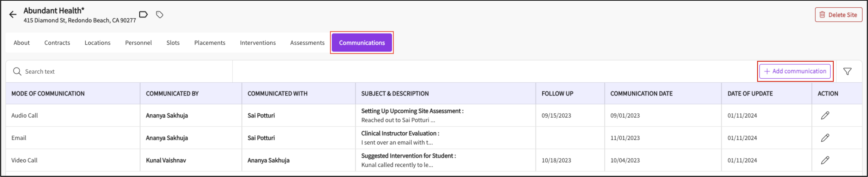Select the Personnel tab
The image size is (868, 177).
coord(138,43)
